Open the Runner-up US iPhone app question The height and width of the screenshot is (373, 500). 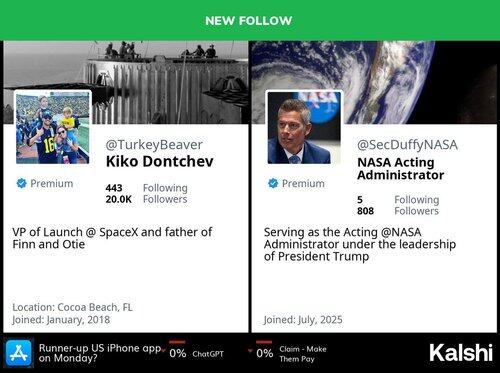(x=100, y=353)
